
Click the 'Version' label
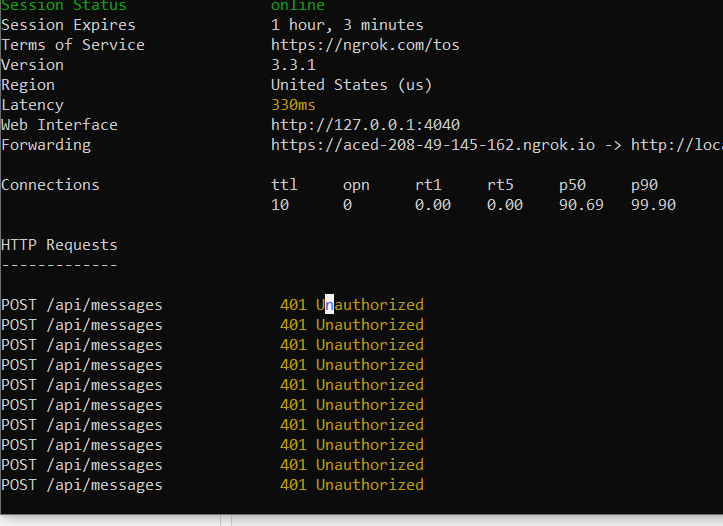32,65
